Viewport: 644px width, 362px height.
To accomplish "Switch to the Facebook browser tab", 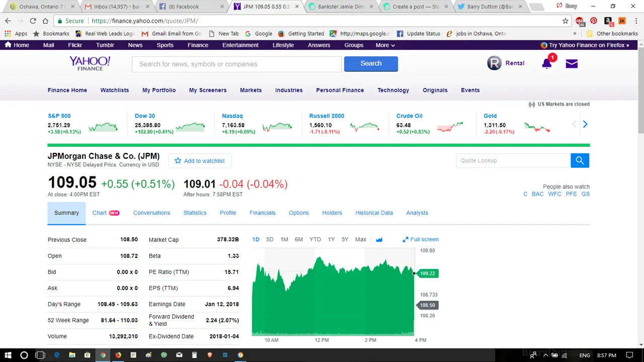I will click(x=191, y=7).
